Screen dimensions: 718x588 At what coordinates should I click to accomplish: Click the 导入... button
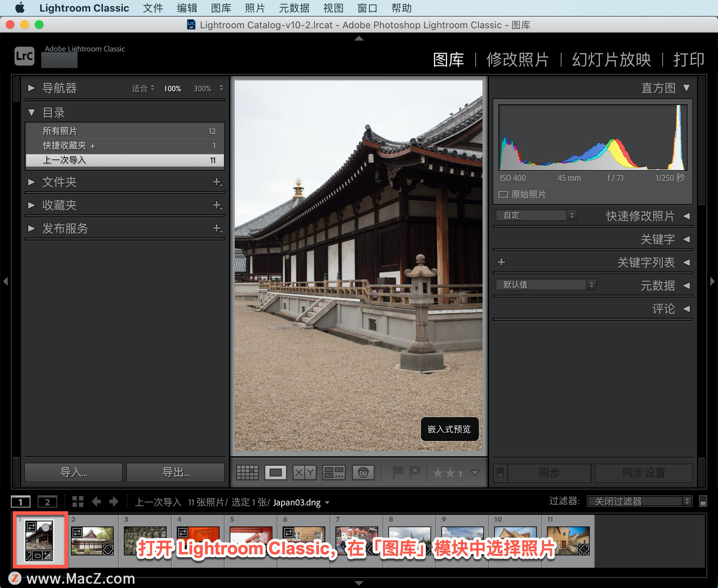point(74,472)
